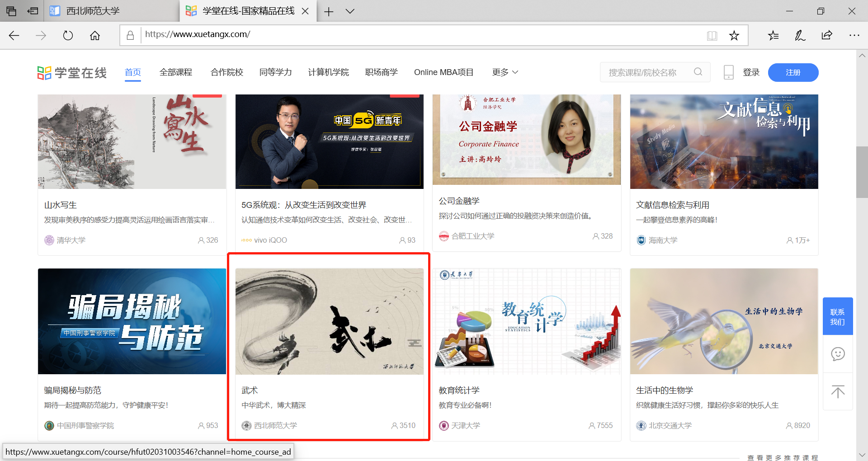Click the search magnifier icon

[698, 72]
